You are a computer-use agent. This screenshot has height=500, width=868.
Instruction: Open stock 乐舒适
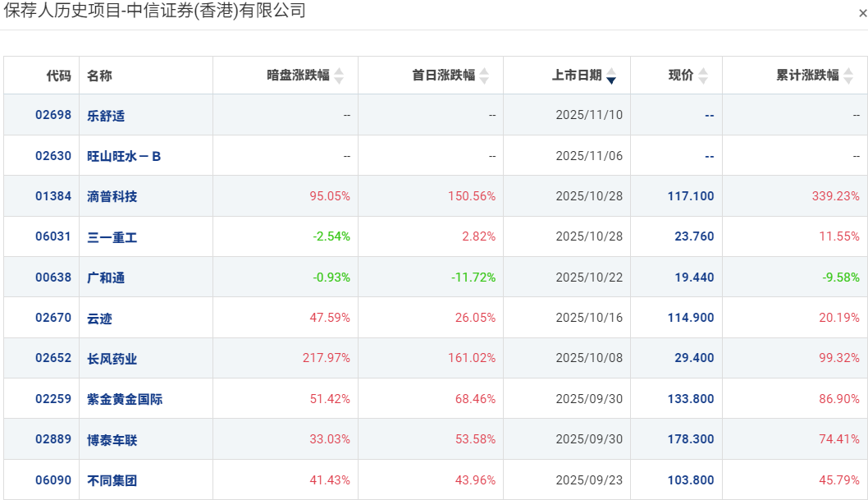coord(106,115)
